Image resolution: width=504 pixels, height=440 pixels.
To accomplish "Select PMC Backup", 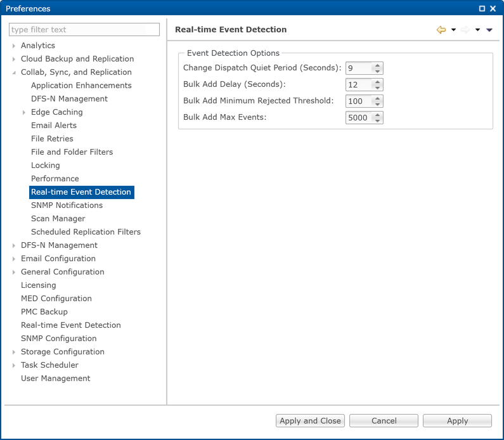I will [44, 312].
